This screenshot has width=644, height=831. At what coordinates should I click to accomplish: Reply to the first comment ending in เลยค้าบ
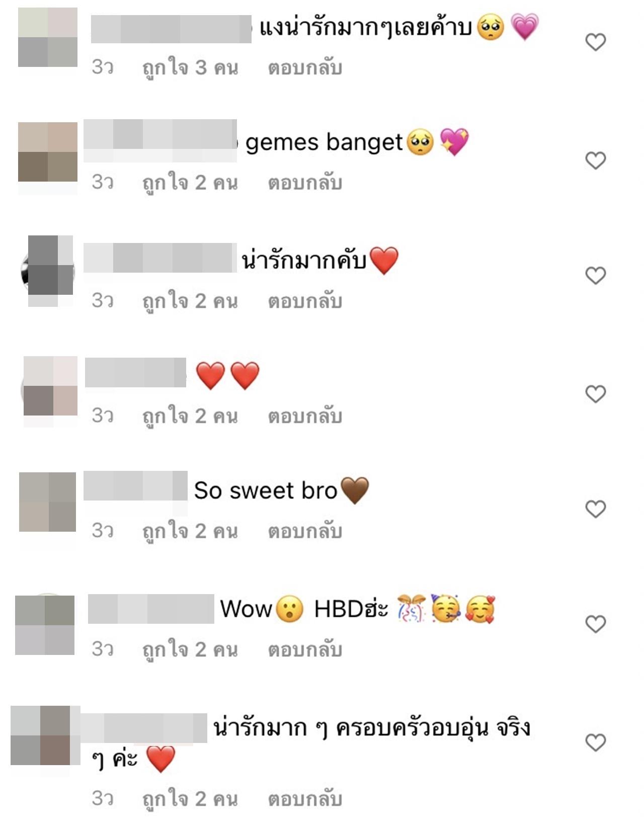click(x=305, y=68)
